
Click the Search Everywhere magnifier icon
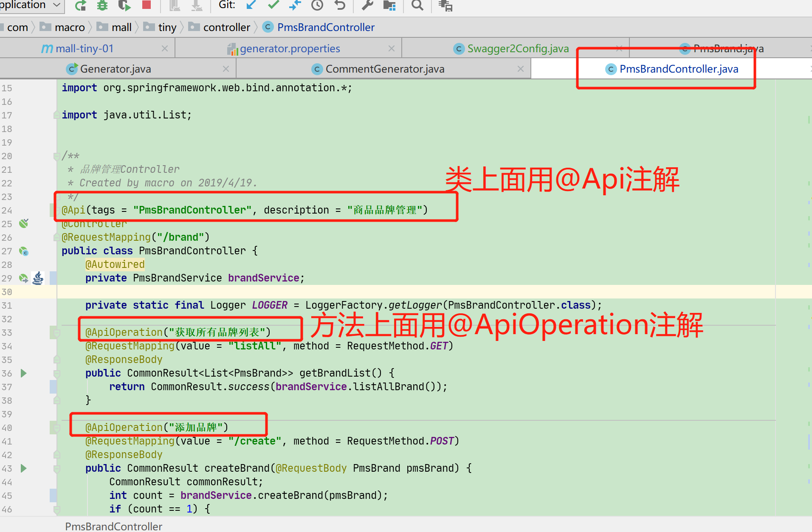click(x=417, y=5)
